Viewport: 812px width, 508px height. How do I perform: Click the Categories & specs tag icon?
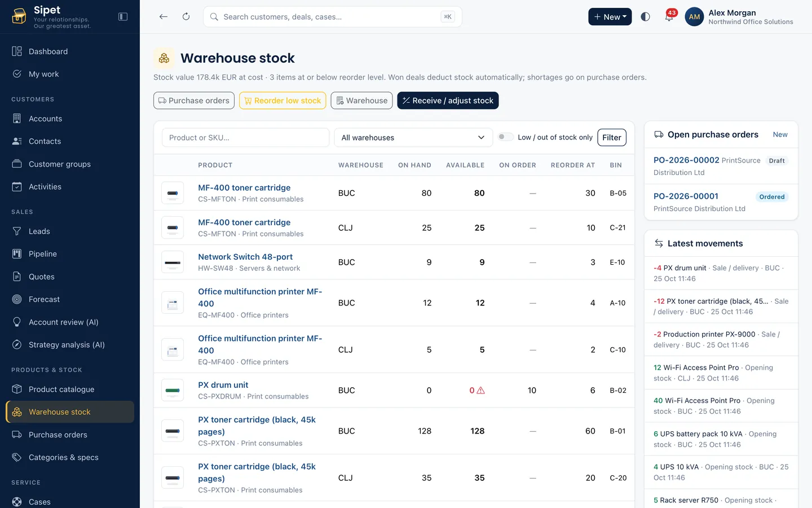[x=17, y=457]
